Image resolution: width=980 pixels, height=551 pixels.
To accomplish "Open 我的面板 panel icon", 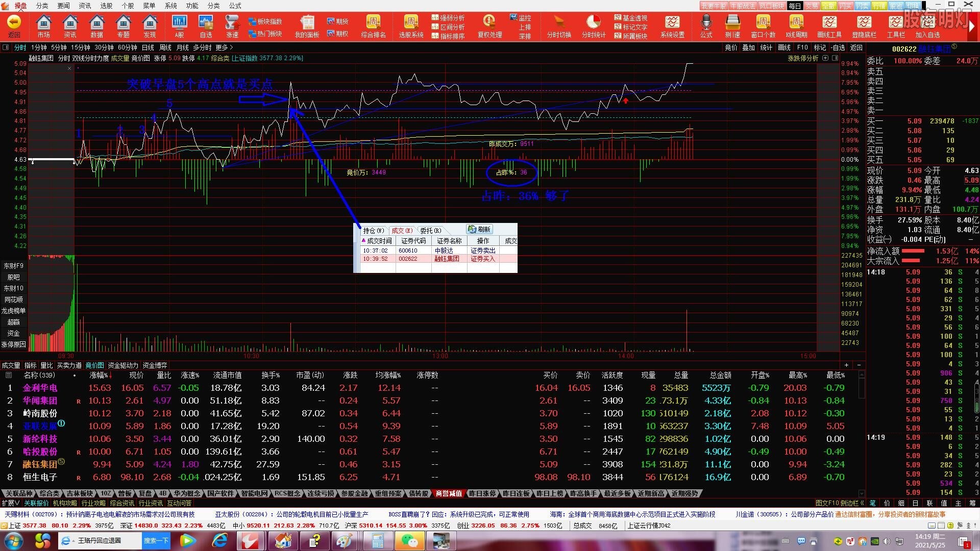I will pyautogui.click(x=307, y=26).
